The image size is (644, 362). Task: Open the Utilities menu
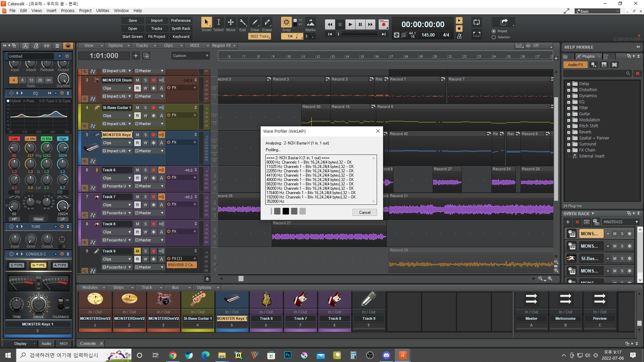(103, 11)
